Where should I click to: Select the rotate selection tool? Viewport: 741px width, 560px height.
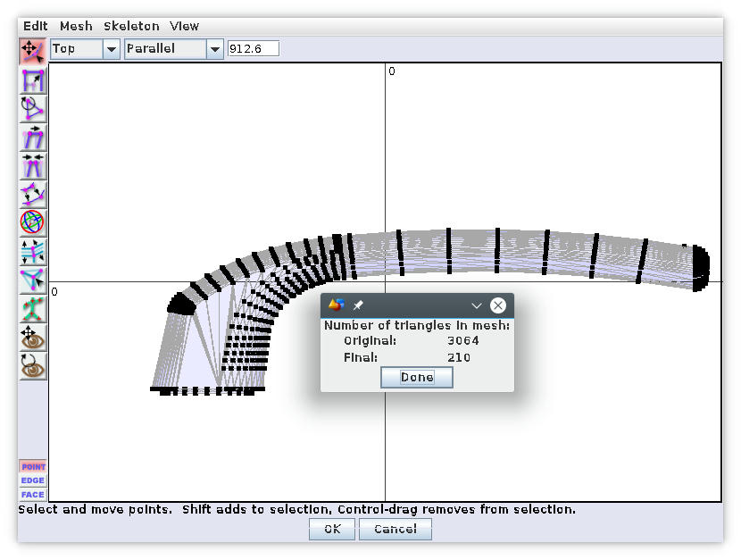pos(33,109)
